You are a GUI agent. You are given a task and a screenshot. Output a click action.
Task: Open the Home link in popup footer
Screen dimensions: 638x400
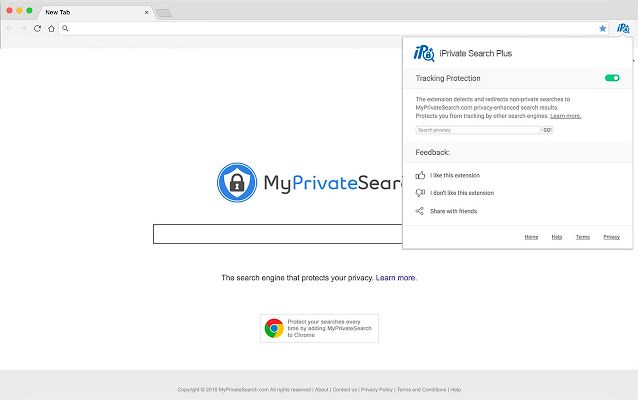click(531, 237)
